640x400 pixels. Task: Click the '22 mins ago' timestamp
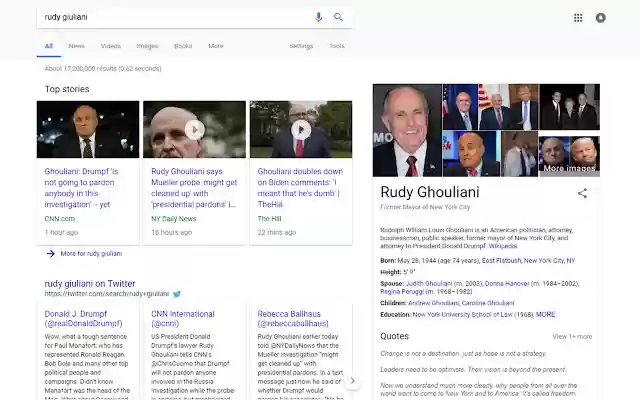click(277, 233)
